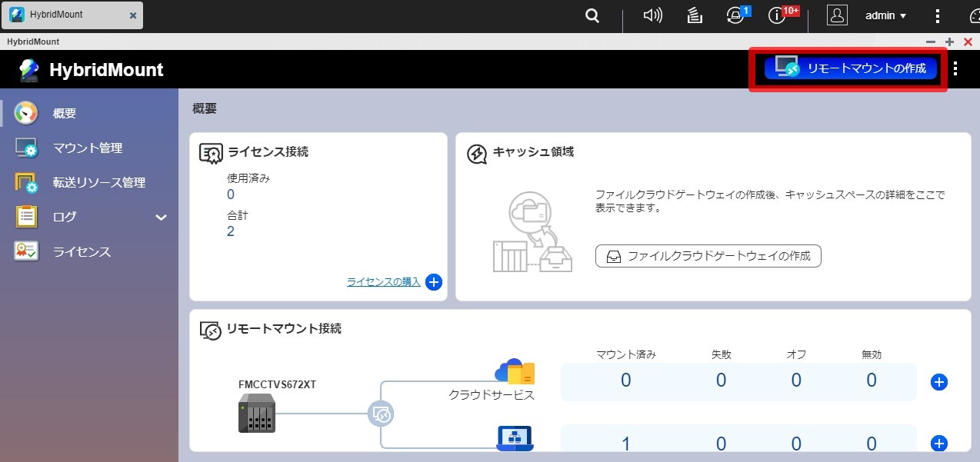Click the キャッシュ領域 card header icon

(477, 154)
